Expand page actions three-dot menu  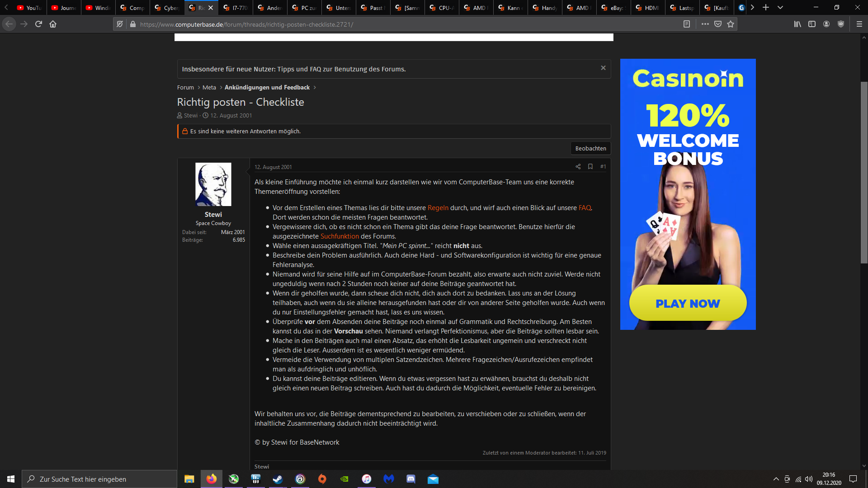pos(705,24)
